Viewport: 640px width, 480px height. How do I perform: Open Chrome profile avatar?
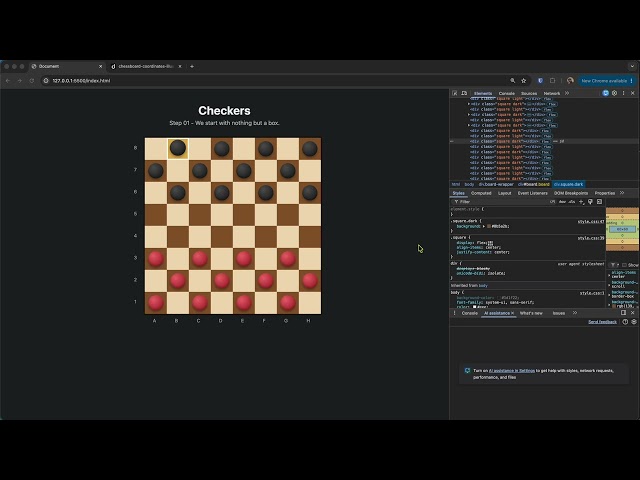(570, 81)
